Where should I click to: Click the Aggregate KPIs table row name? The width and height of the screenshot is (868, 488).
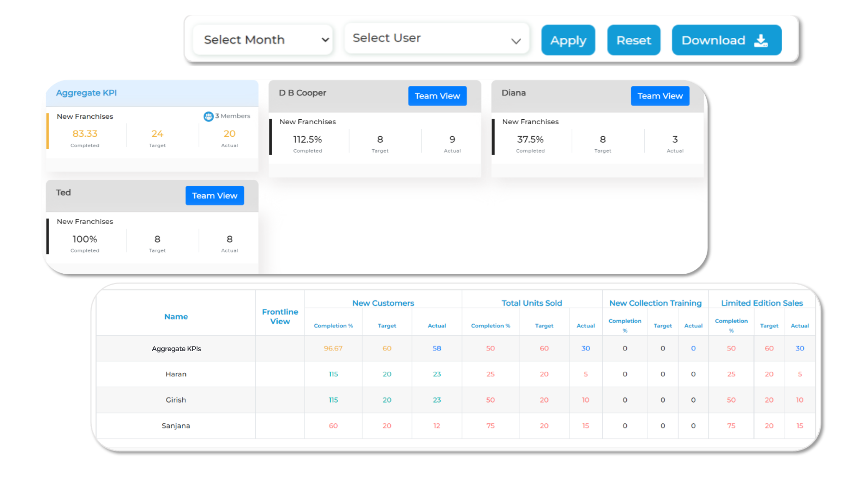coord(176,349)
